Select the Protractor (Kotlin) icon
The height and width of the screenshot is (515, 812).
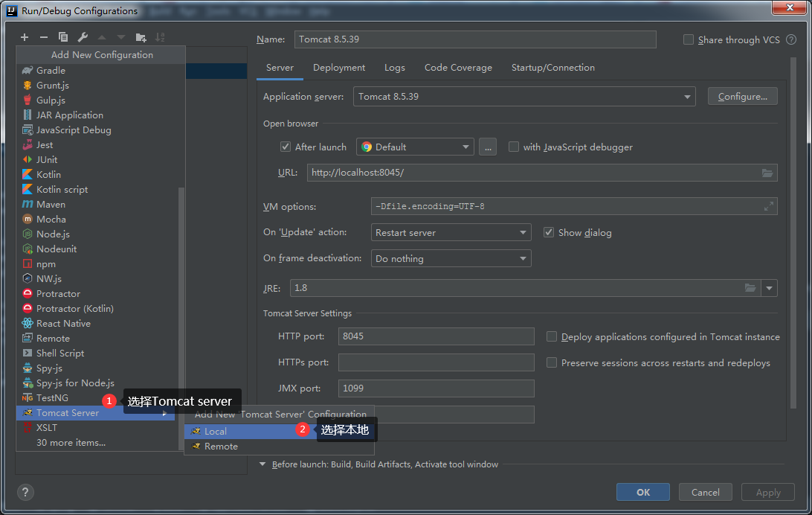[28, 308]
